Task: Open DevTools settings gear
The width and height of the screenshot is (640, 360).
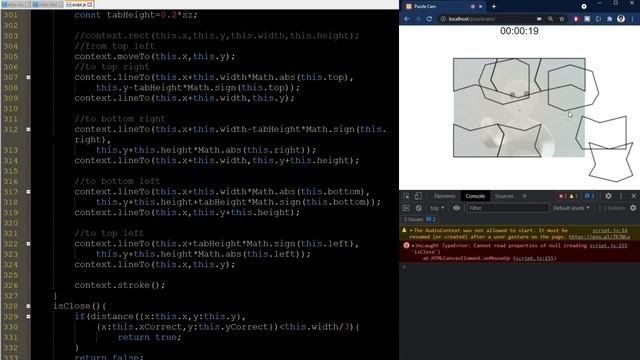Action: pyautogui.click(x=608, y=196)
